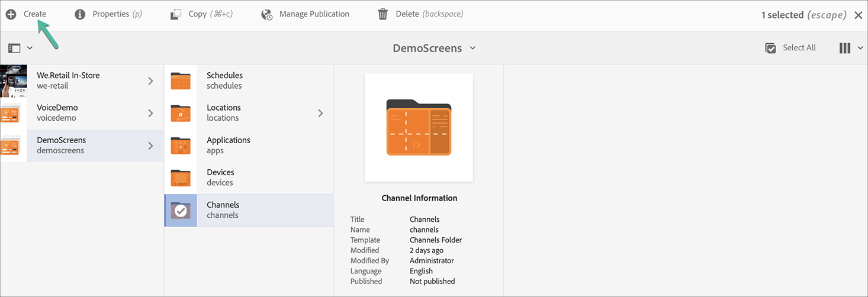Click the Copy icon in the toolbar
Image resolution: width=868 pixels, height=297 pixels.
[x=175, y=14]
